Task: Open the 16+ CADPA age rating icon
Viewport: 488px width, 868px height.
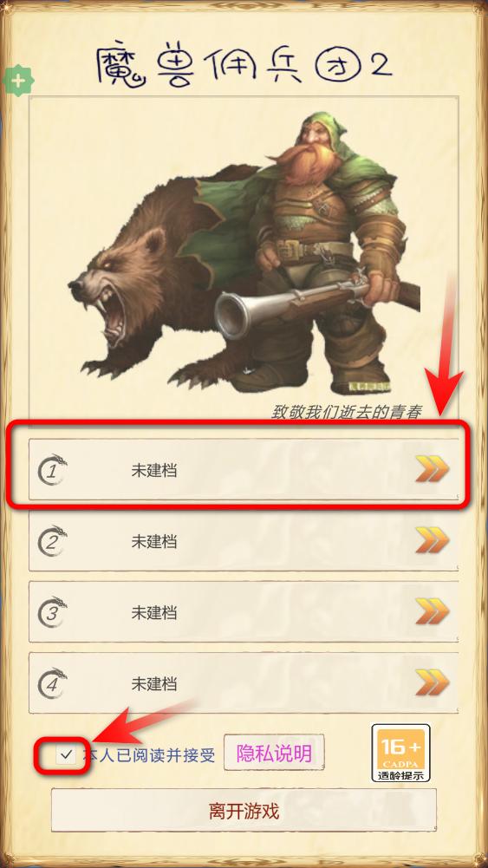Action: (400, 753)
